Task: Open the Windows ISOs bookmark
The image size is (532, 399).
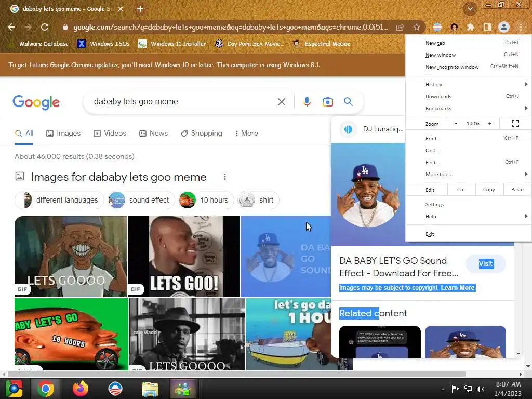Action: point(104,44)
